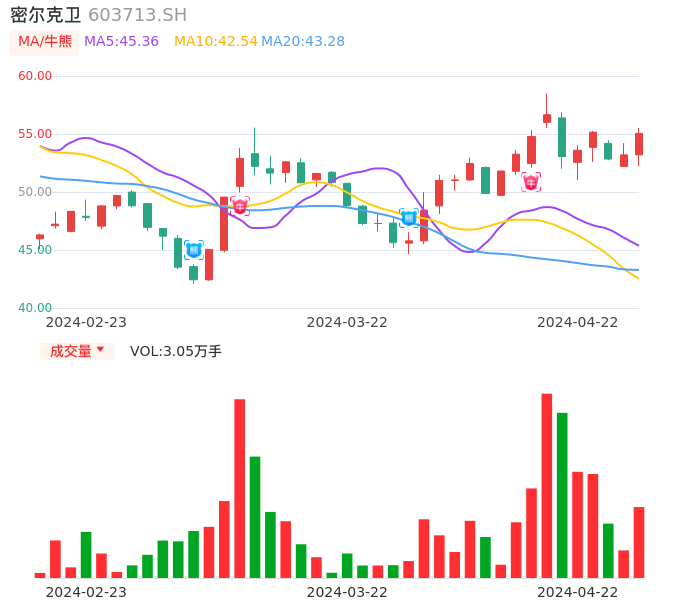686x606 pixels.
Task: Click the tallest green volume bar in April
Action: tap(562, 494)
